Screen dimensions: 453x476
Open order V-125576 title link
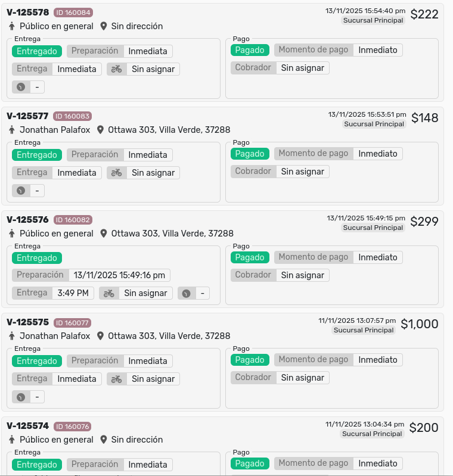coord(27,220)
